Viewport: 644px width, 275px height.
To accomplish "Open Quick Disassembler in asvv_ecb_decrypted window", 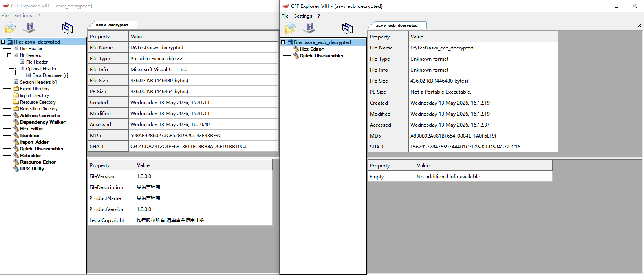I will pos(322,56).
